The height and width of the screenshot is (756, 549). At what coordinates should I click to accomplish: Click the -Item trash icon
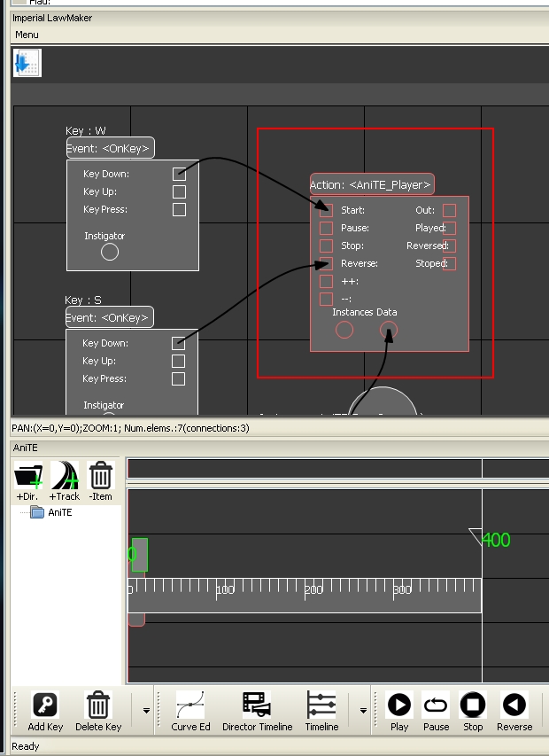[101, 481]
